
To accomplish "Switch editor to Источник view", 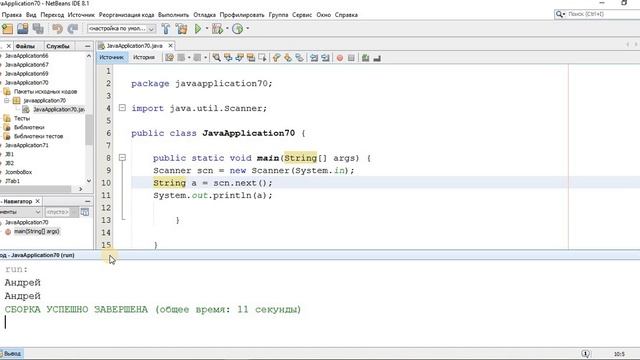I will tap(111, 58).
